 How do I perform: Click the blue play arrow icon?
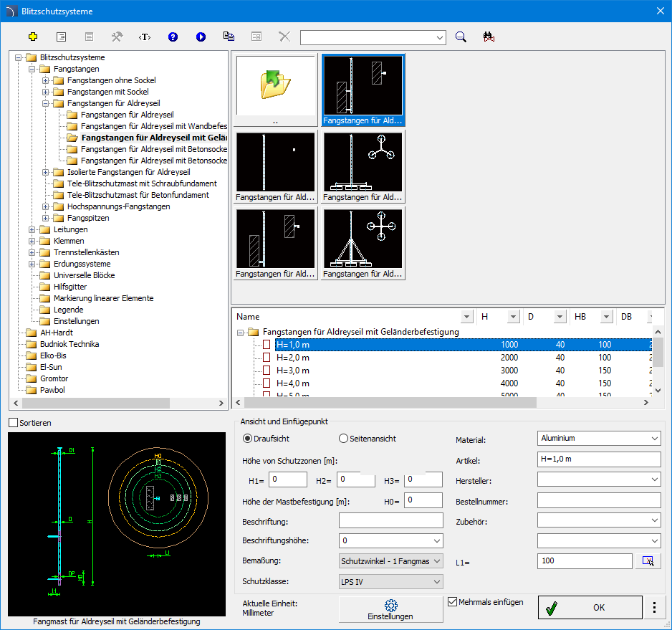coord(201,37)
